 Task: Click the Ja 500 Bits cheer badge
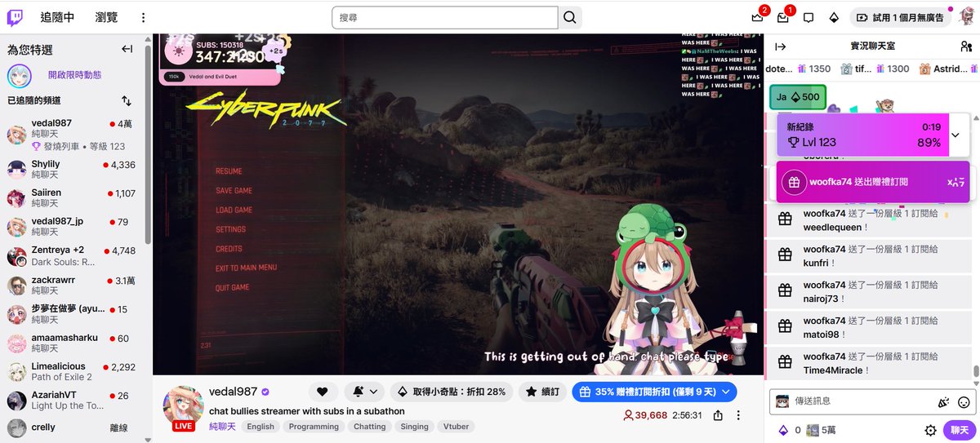(798, 97)
